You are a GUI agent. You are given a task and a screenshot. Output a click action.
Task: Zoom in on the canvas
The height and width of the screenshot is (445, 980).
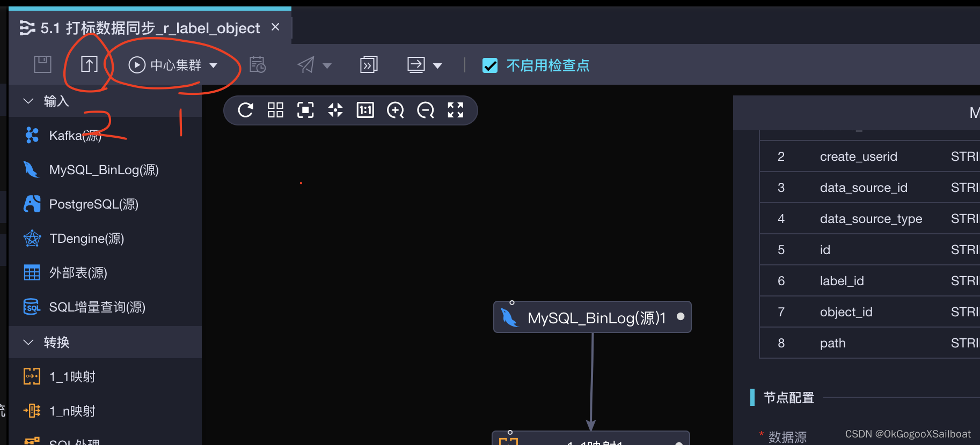point(396,110)
